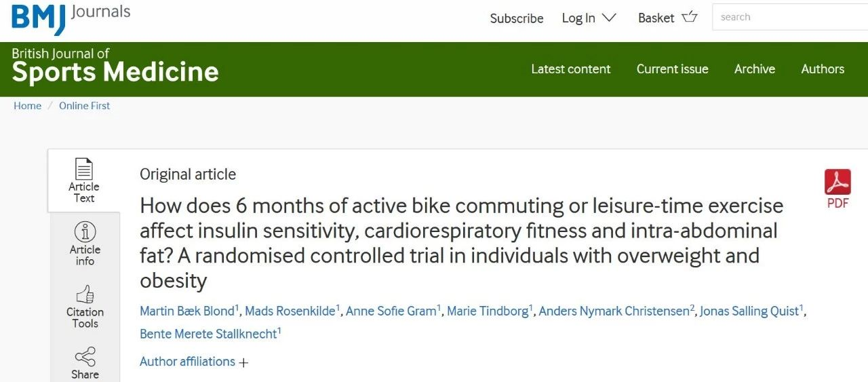Click the Basket cart icon
Screen dimensions: 868x382
(x=690, y=17)
